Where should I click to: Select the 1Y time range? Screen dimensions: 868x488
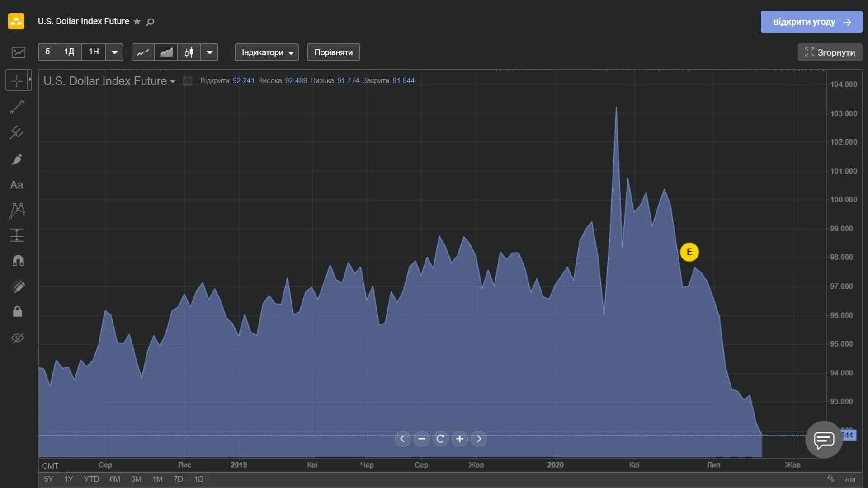pos(69,479)
